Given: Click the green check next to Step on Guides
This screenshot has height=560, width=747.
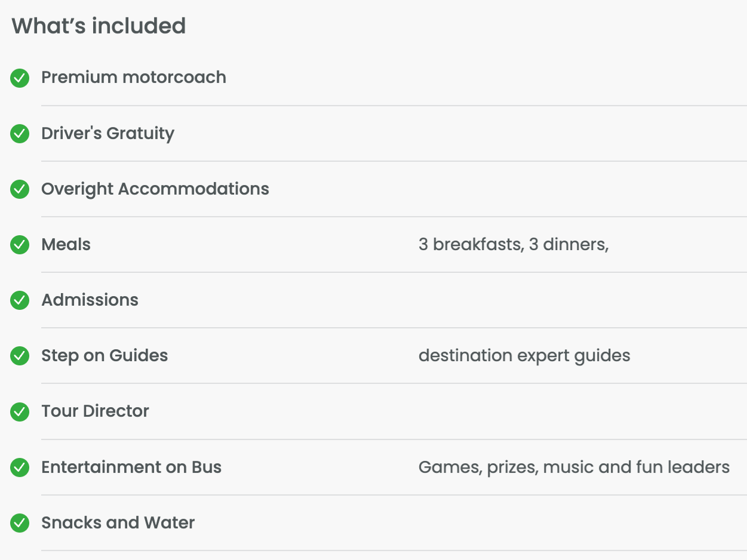Looking at the screenshot, I should pos(20,356).
